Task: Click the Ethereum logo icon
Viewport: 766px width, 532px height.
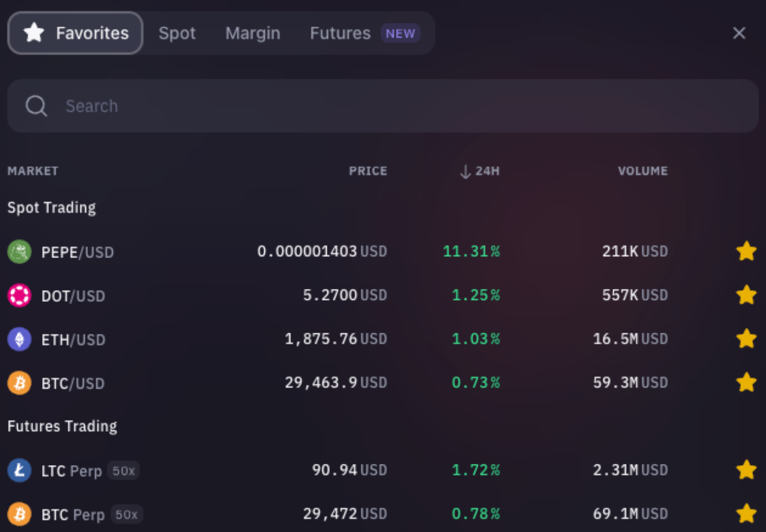Action: pos(19,339)
